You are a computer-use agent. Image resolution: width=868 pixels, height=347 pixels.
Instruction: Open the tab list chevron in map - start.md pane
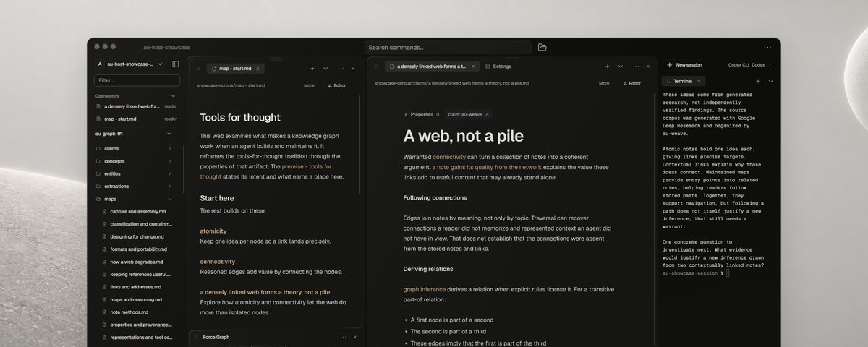coord(325,68)
